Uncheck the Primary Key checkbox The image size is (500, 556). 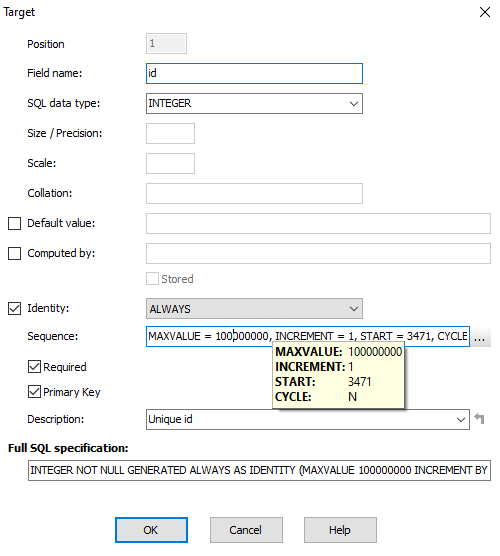click(x=34, y=392)
